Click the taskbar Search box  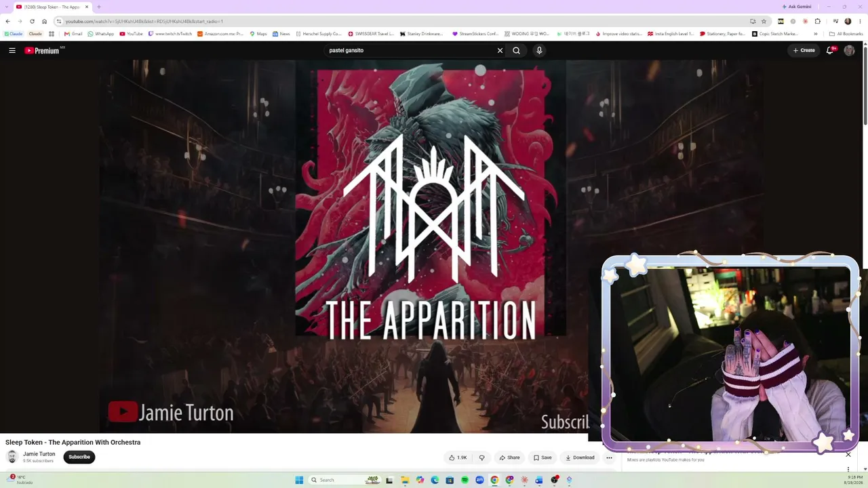coord(344,480)
